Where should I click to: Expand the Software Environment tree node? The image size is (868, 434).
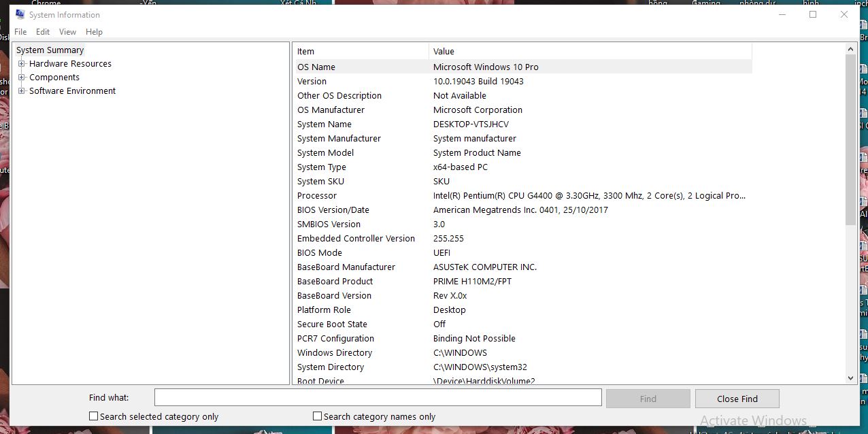(22, 91)
